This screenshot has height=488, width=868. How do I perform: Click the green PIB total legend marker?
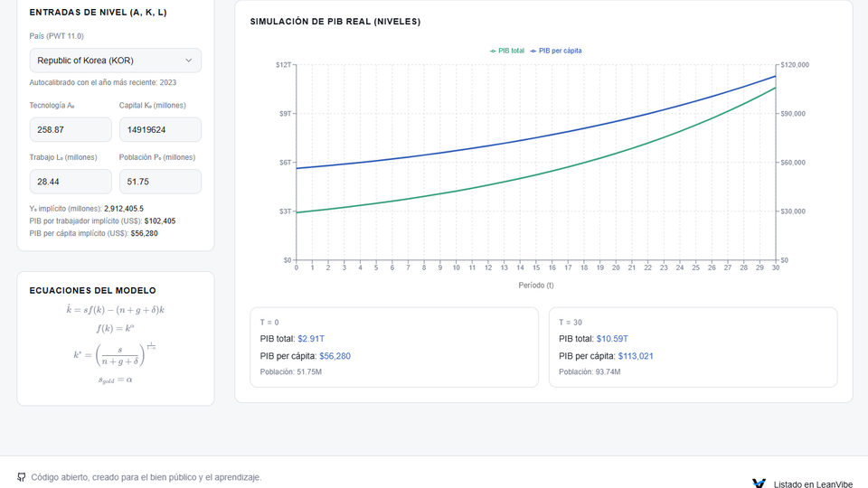494,51
